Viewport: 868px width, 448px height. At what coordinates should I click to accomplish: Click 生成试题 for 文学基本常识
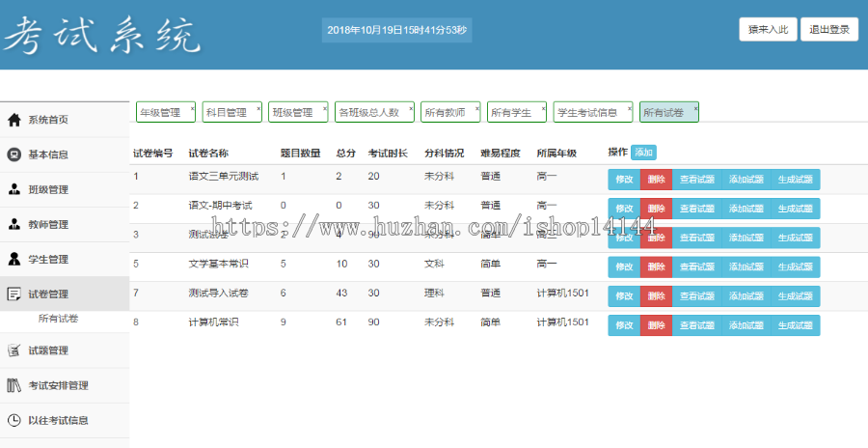(x=796, y=266)
